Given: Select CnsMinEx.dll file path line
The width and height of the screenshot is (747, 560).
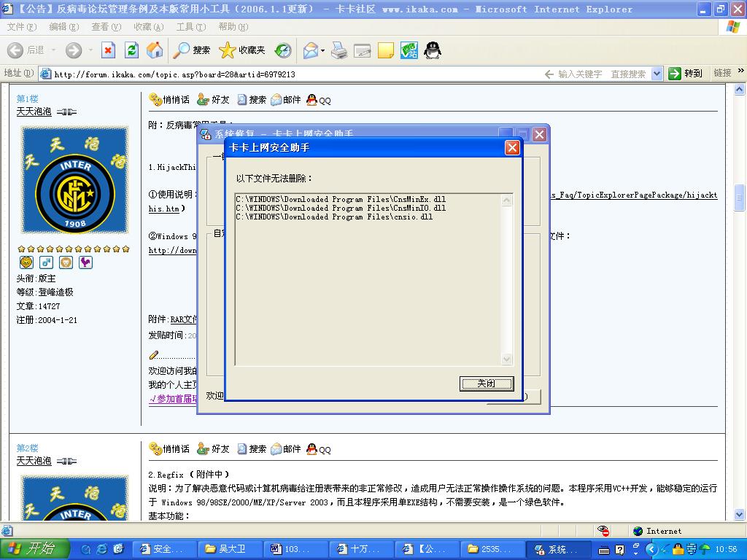Looking at the screenshot, I should [341, 199].
